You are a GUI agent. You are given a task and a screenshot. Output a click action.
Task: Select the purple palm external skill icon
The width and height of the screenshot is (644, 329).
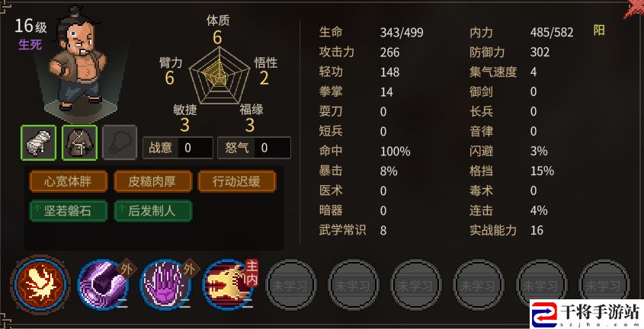tap(166, 284)
